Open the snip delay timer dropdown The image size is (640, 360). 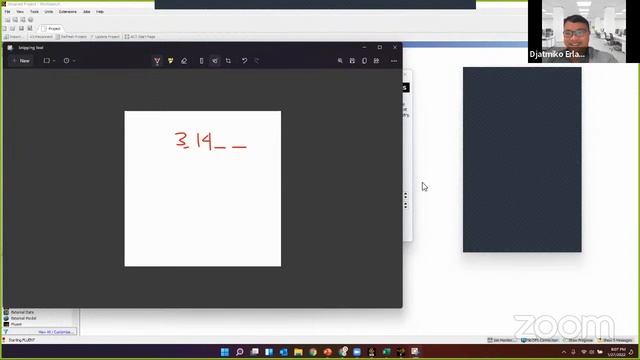pos(69,61)
